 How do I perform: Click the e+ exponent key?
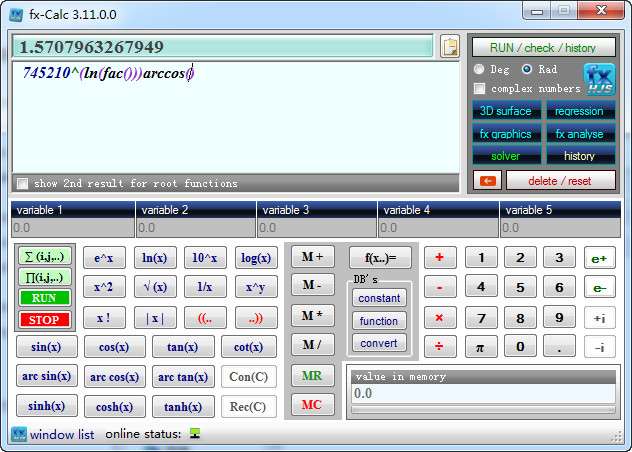(x=599, y=258)
